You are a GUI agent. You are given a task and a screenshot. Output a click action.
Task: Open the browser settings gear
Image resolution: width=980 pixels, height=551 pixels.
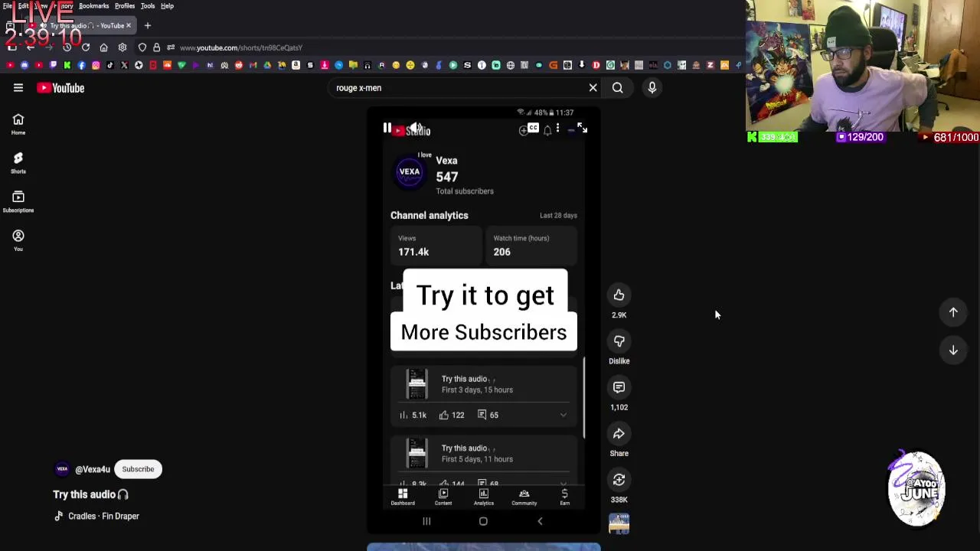point(122,47)
